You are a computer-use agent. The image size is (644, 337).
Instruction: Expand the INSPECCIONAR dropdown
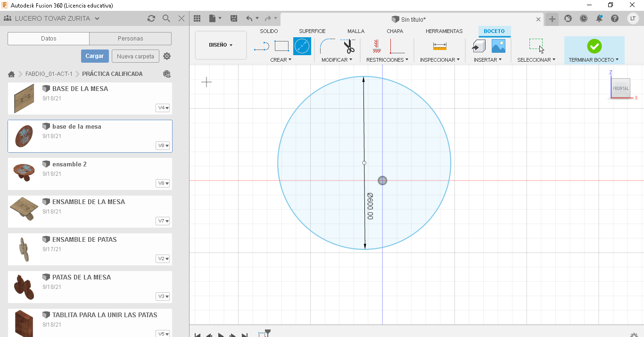click(x=440, y=60)
